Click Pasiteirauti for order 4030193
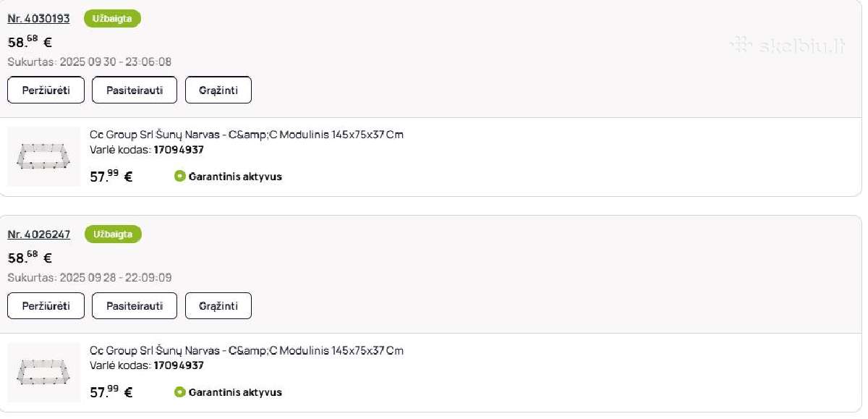 pyautogui.click(x=135, y=90)
